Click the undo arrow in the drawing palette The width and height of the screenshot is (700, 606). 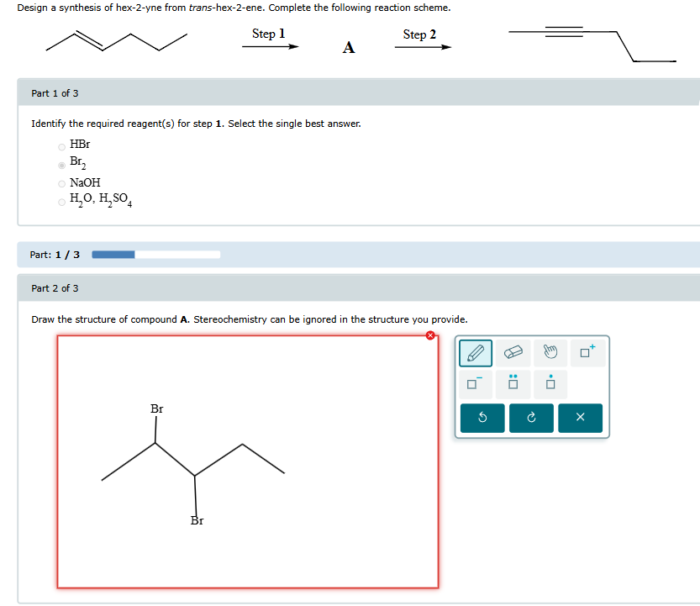tap(482, 418)
